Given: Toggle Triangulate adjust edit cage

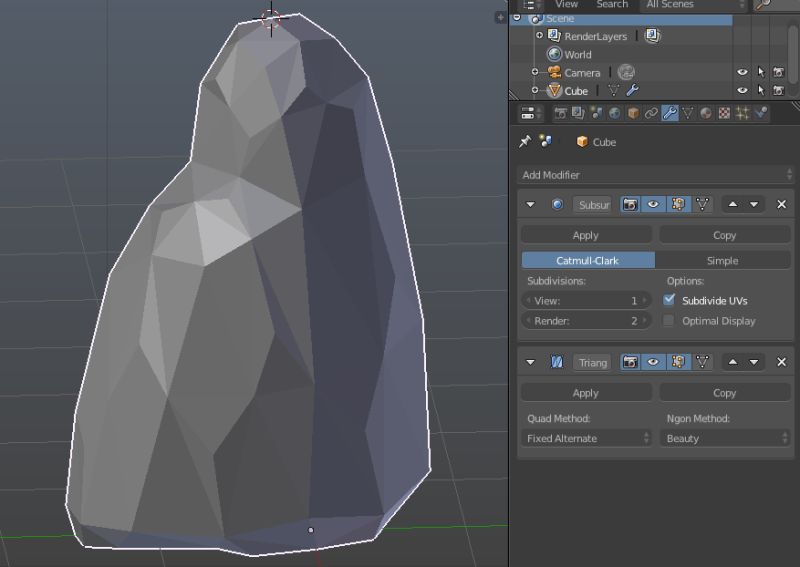Looking at the screenshot, I should click(x=703, y=362).
